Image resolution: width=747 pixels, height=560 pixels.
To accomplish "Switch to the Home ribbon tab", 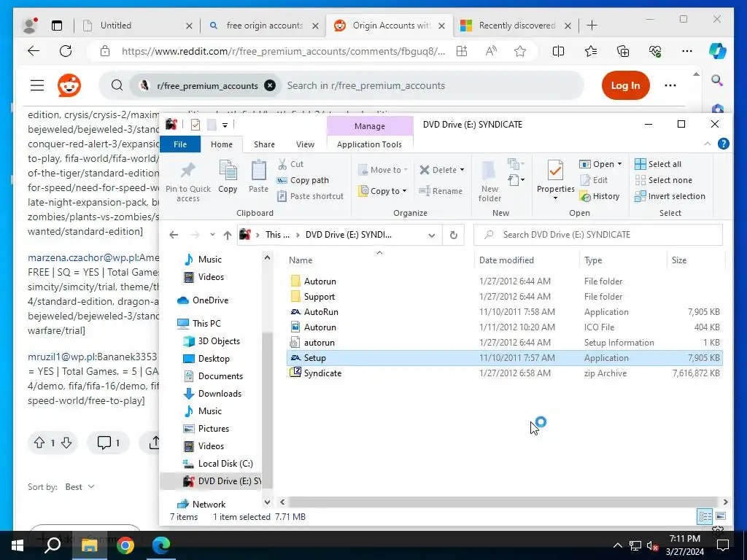I will point(222,144).
